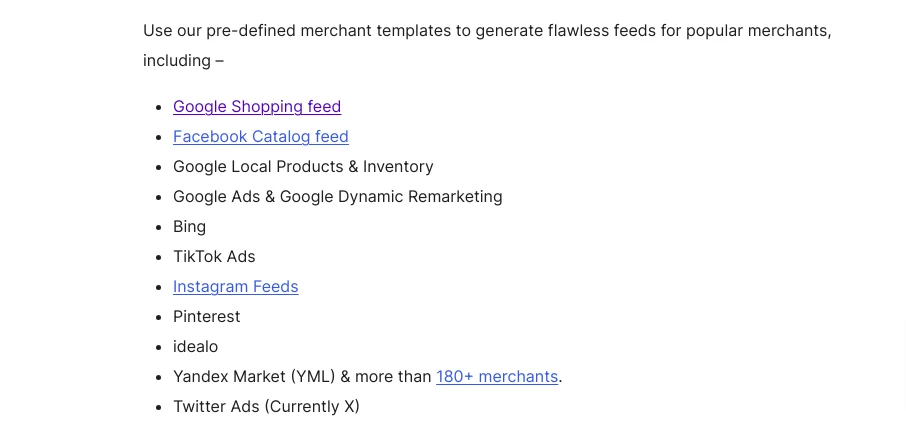906x435 pixels.
Task: Open the Google Shopping feed link
Action: 257,107
